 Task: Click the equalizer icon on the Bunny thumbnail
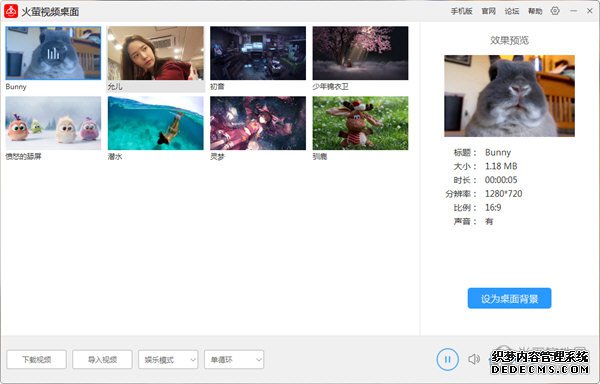(x=53, y=53)
